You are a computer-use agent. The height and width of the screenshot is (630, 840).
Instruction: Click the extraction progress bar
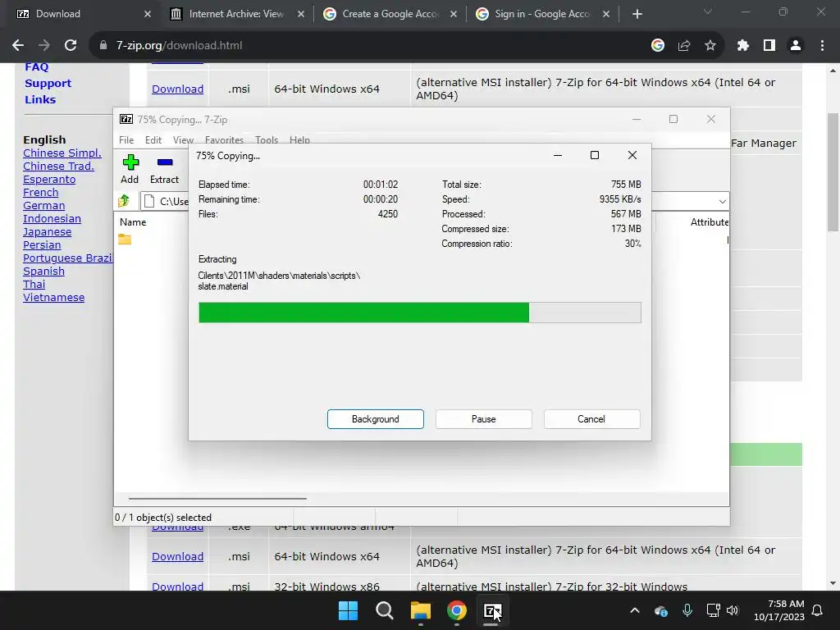(419, 313)
